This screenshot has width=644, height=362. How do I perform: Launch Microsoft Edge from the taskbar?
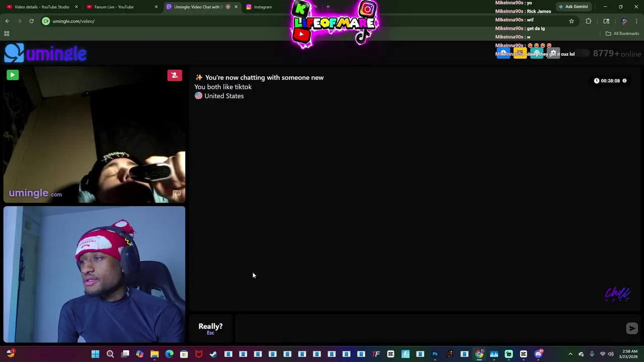[169, 354]
